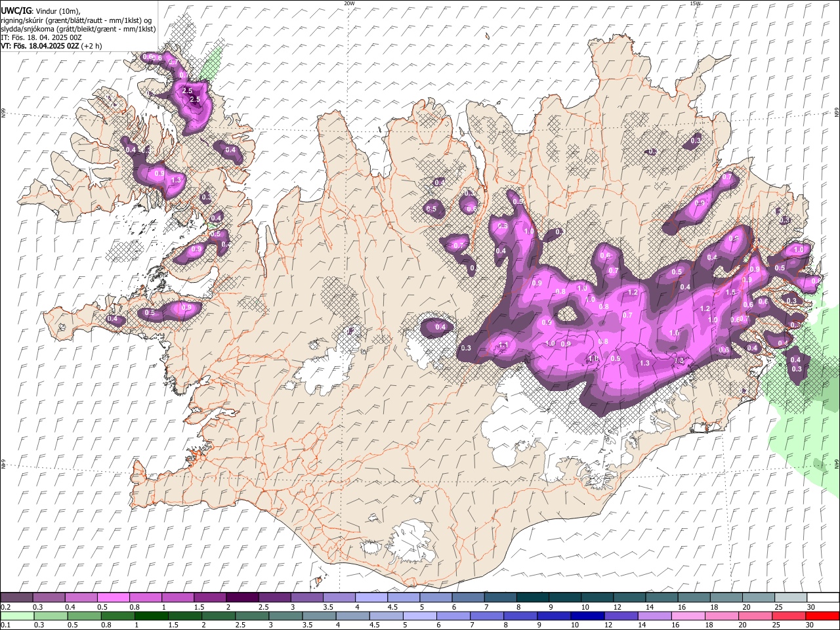This screenshot has height=630, width=840.
Task: Pick the snow swatch between 1 and 1.5
Action: pos(177,598)
